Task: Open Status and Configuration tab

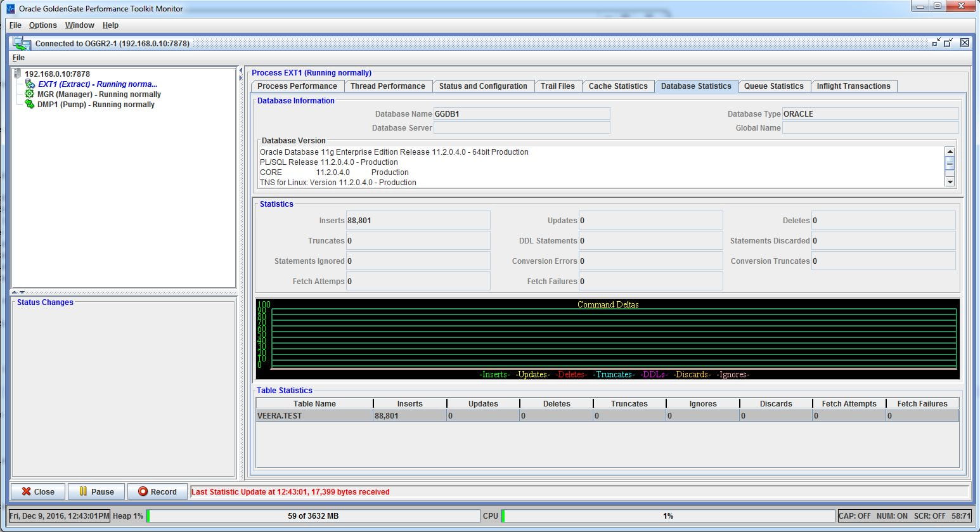Action: 483,86
